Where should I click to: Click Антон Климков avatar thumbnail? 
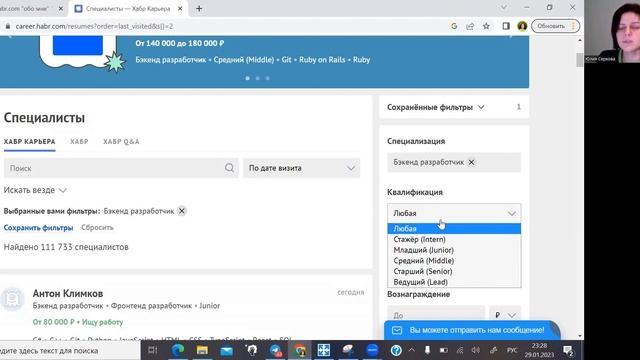pyautogui.click(x=13, y=299)
